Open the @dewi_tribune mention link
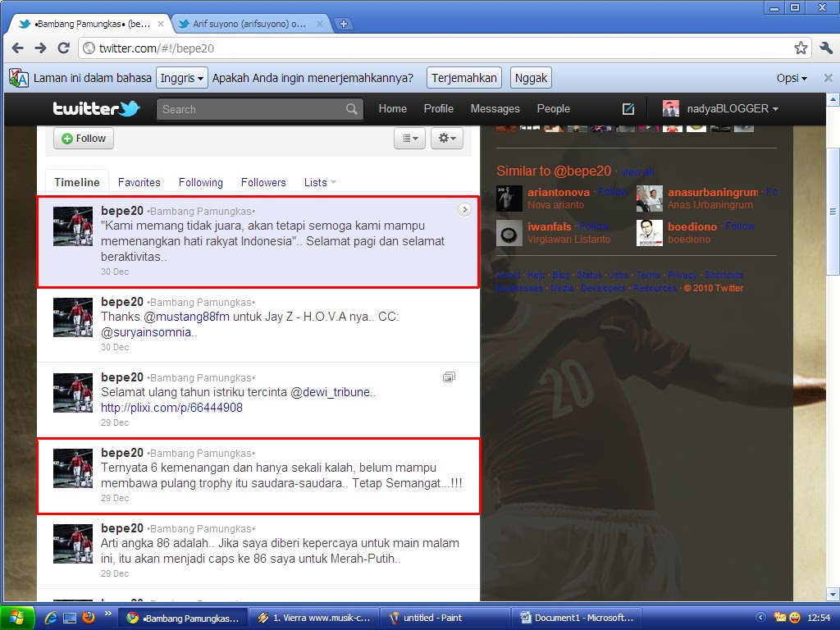Image resolution: width=840 pixels, height=630 pixels. [x=330, y=392]
